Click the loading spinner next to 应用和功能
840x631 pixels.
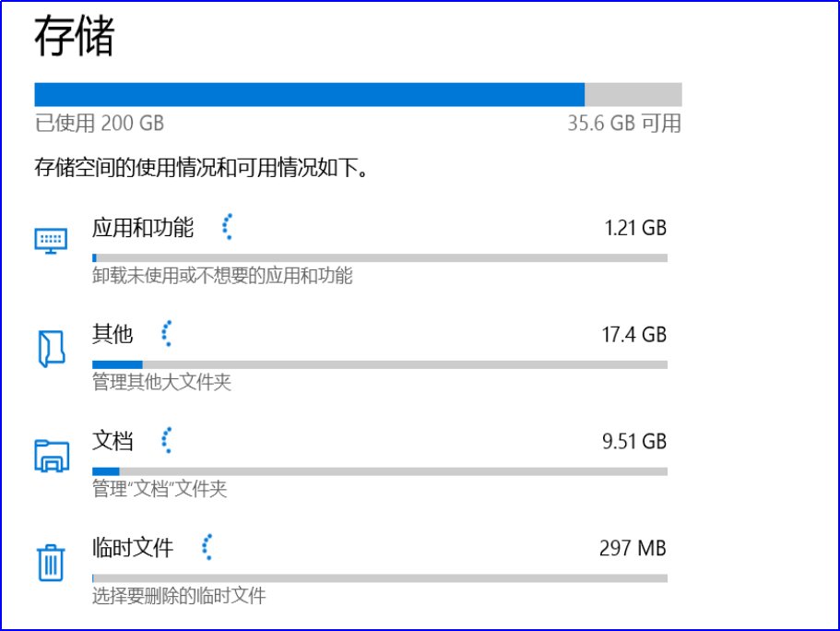click(226, 226)
